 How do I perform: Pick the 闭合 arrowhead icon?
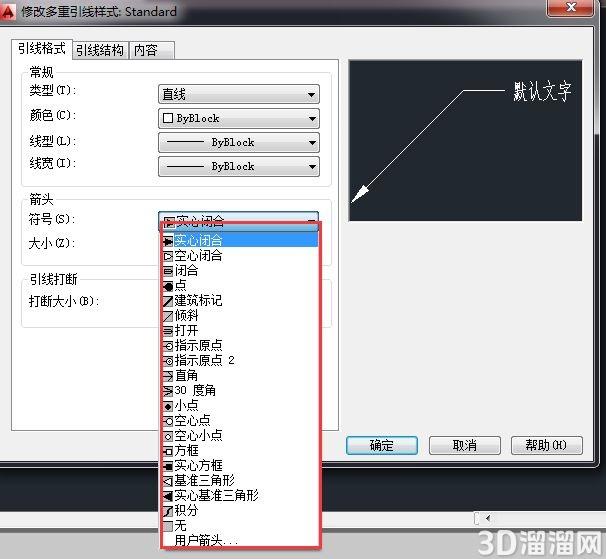[168, 271]
